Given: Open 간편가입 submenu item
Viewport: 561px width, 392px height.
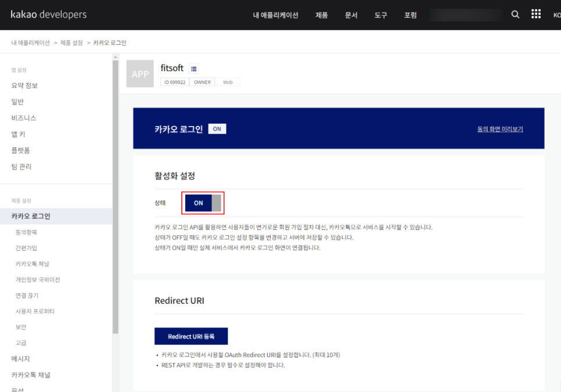Looking at the screenshot, I should click(x=26, y=248).
